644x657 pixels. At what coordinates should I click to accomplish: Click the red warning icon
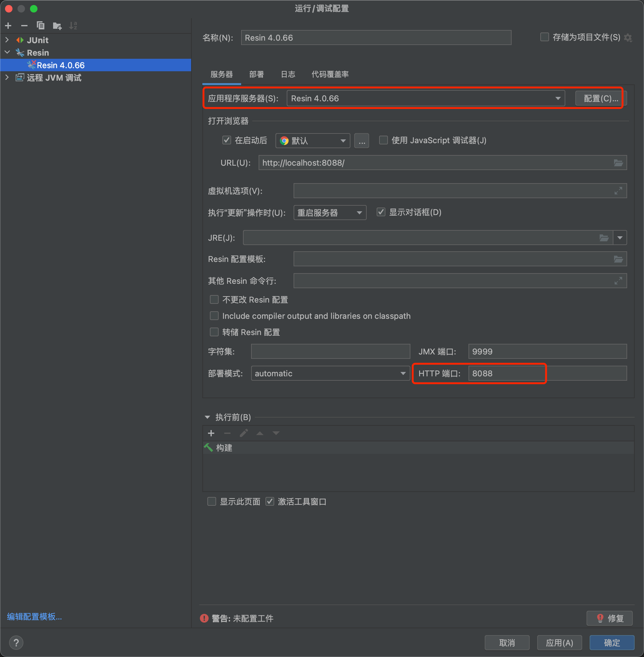[x=204, y=619]
